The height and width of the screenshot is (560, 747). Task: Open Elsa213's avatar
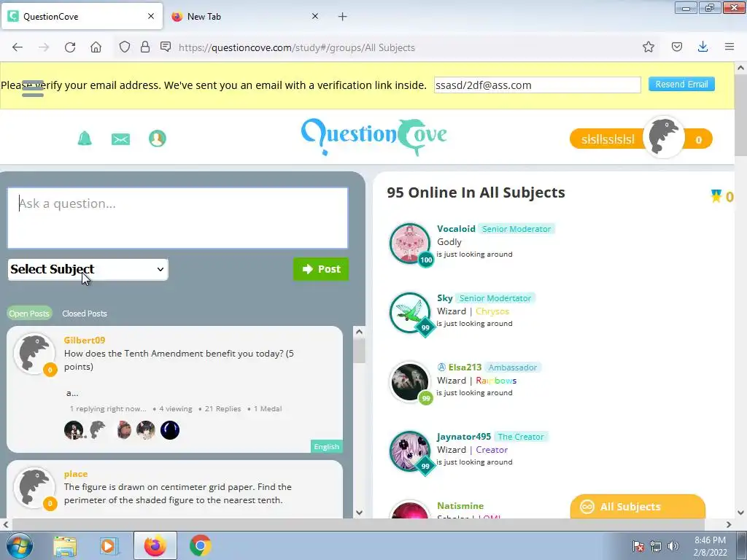(x=409, y=381)
